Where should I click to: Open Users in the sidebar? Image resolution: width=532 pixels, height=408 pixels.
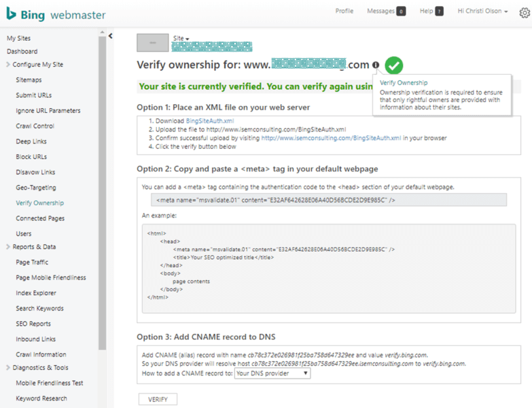point(23,233)
